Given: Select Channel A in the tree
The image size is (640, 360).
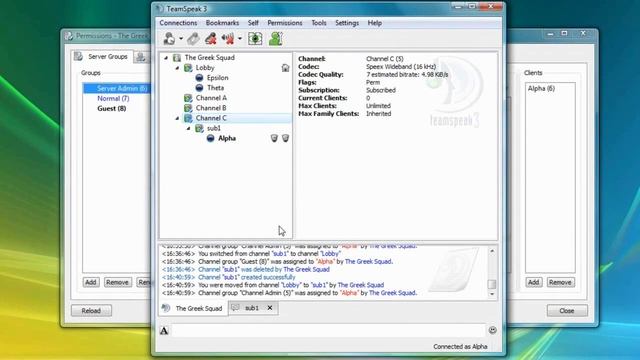Looking at the screenshot, I should click(211, 98).
